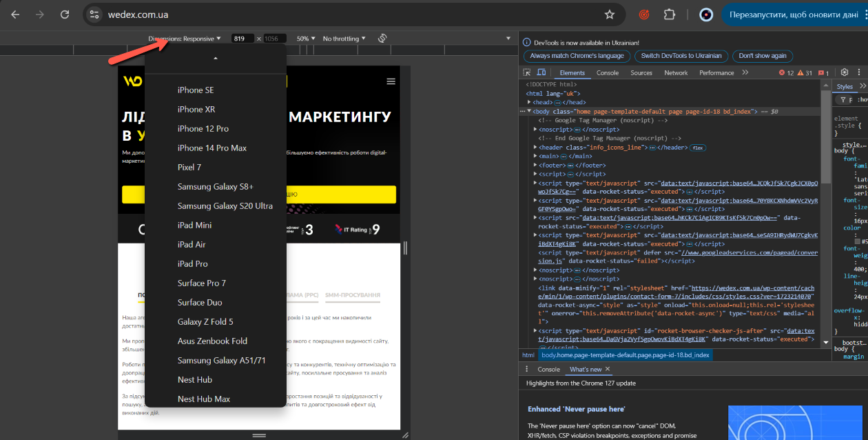Open the 50% zoom dropdown
868x440 pixels.
(306, 39)
